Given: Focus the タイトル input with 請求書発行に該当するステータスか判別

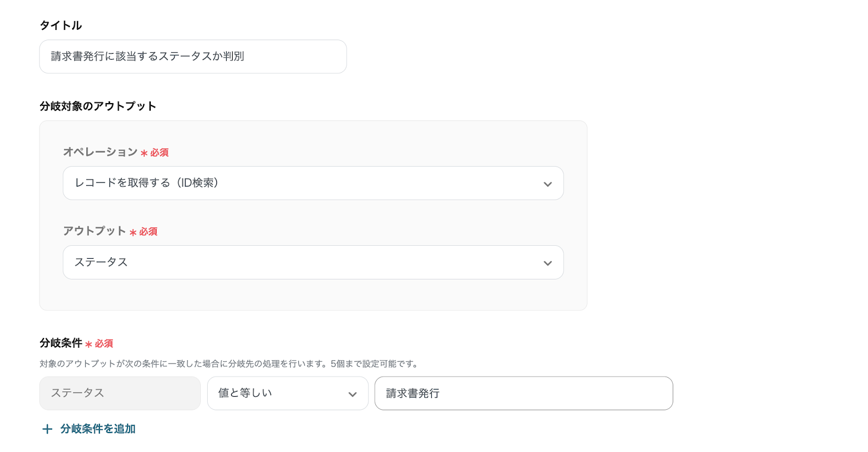Looking at the screenshot, I should point(193,56).
